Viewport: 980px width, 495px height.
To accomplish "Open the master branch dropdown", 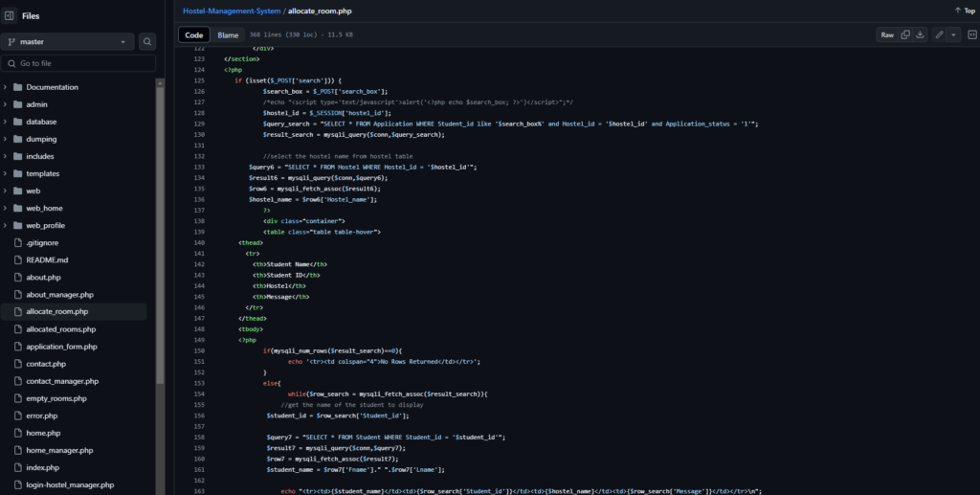I will click(68, 42).
